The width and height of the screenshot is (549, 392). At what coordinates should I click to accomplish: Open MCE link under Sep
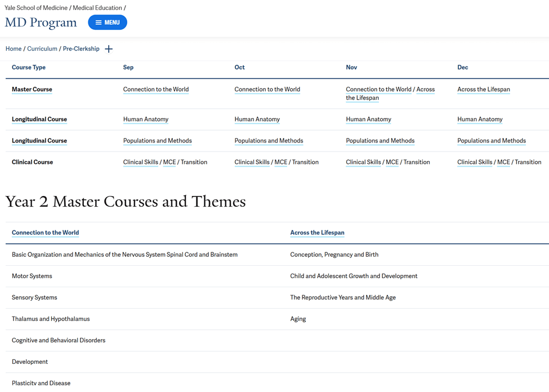pyautogui.click(x=169, y=162)
